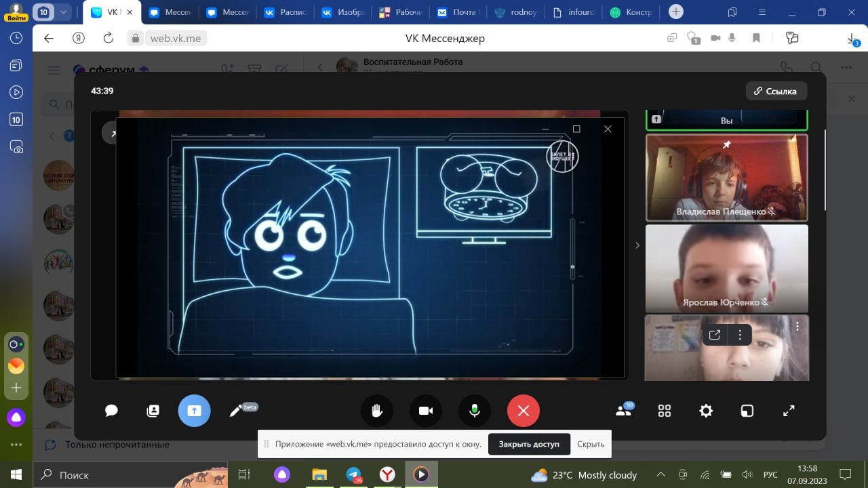This screenshot has height=488, width=868.
Task: Expand the tab list dropdown arrow
Action: point(64,12)
